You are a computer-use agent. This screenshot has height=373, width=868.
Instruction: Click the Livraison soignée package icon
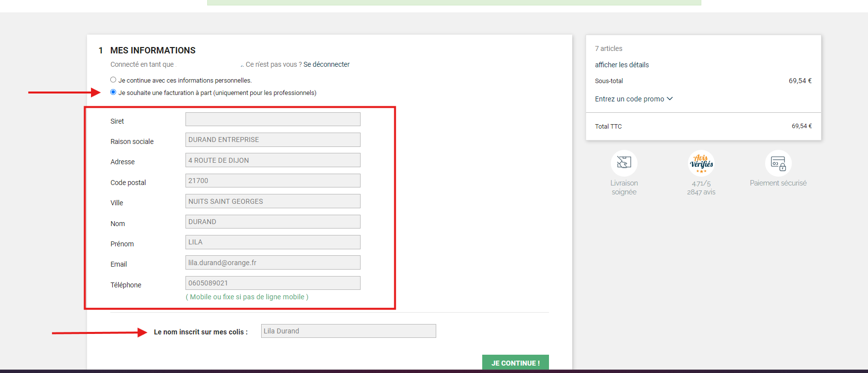[624, 163]
